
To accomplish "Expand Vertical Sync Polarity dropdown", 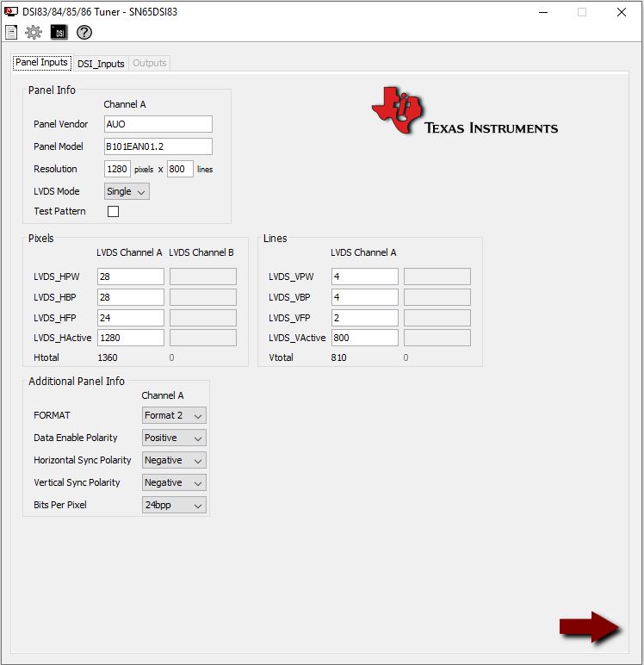I will click(x=174, y=482).
